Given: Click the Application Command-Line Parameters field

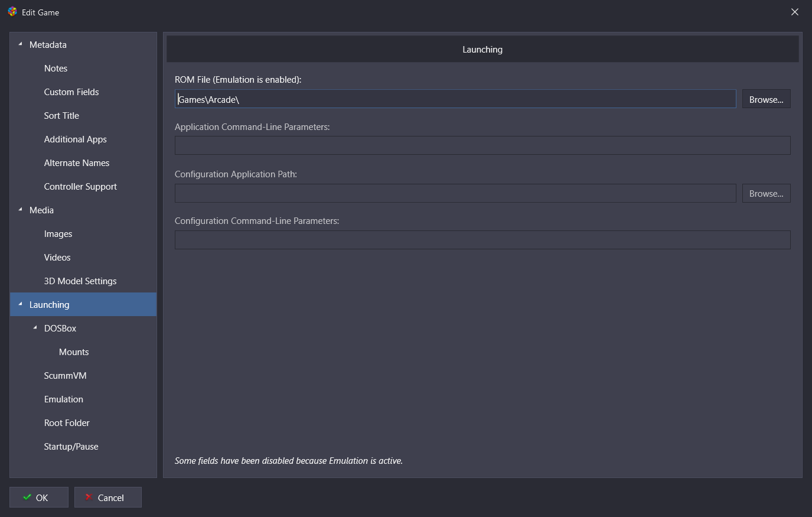Looking at the screenshot, I should (482, 145).
